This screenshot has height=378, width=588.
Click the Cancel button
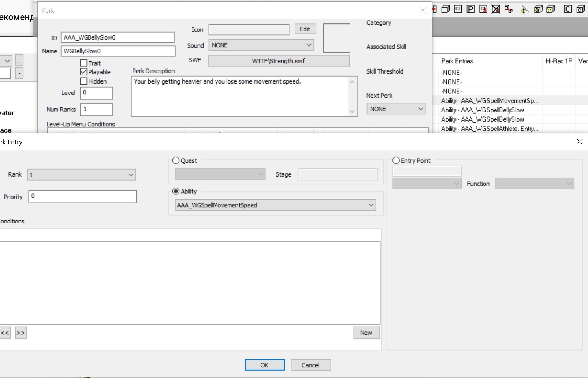tap(310, 365)
